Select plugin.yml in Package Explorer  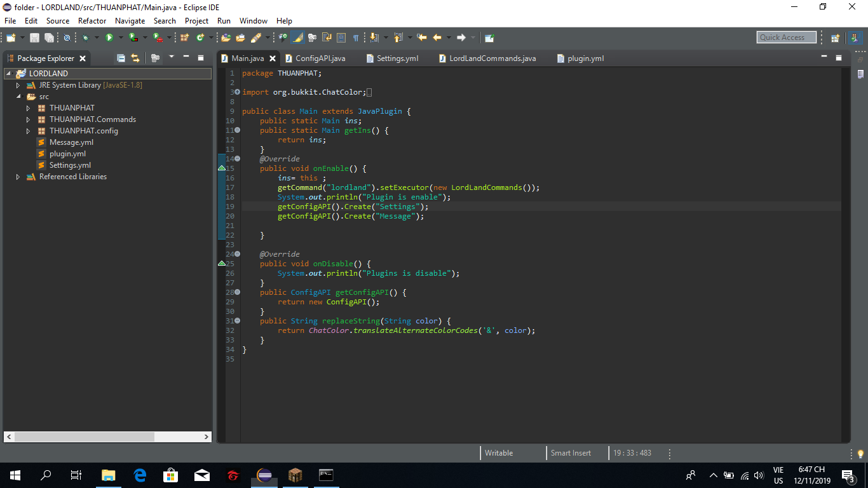tap(67, 154)
